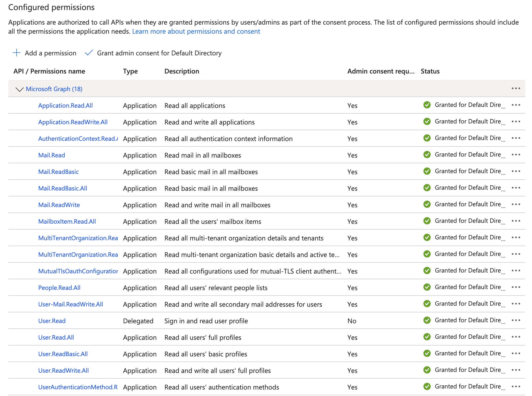Click the Admin consent required column header

tap(381, 71)
